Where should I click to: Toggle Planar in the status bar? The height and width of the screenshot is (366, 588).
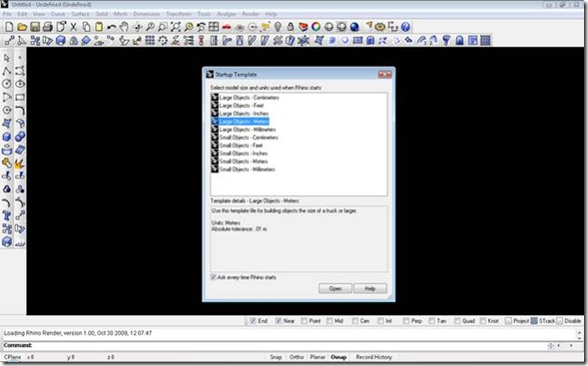tap(317, 357)
